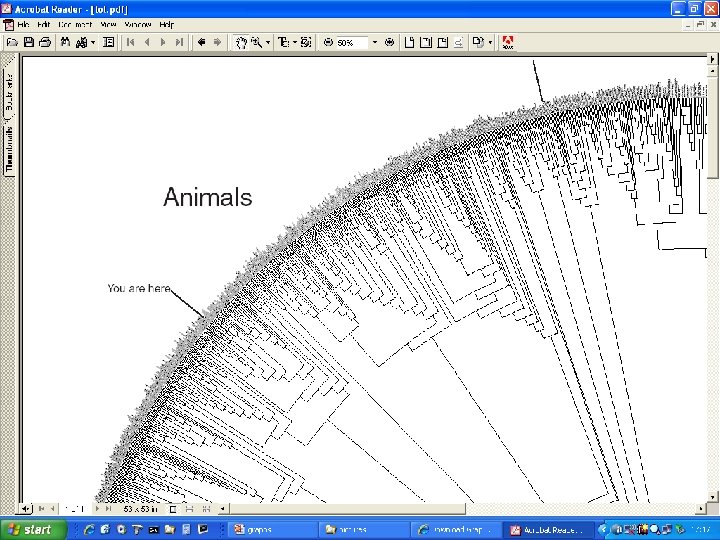The width and height of the screenshot is (720, 540).
Task: Expand Text Select tool dropdown arrow
Action: click(295, 42)
